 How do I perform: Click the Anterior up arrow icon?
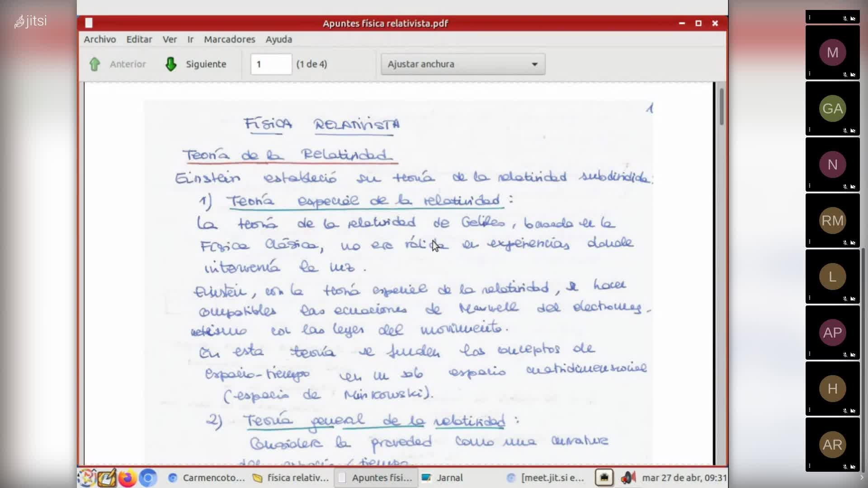94,64
